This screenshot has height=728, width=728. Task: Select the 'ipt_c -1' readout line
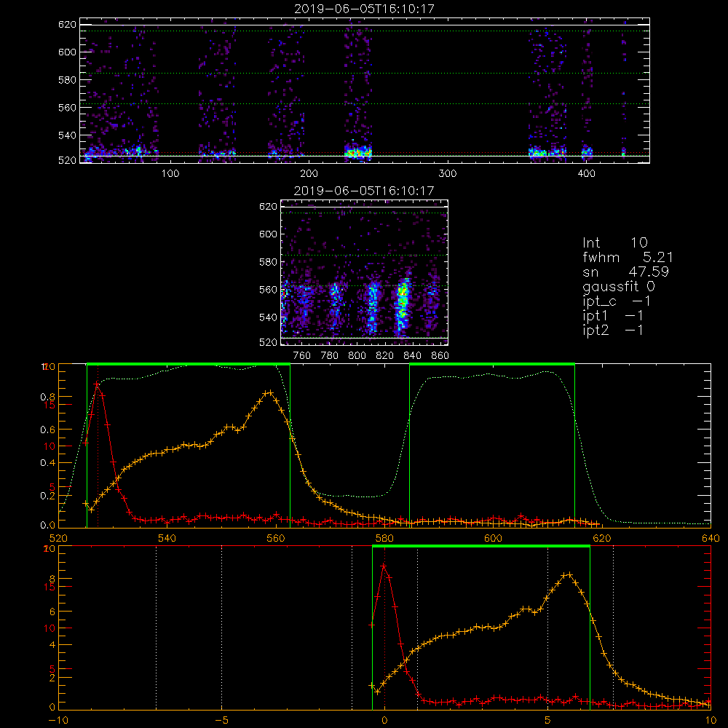(616, 301)
